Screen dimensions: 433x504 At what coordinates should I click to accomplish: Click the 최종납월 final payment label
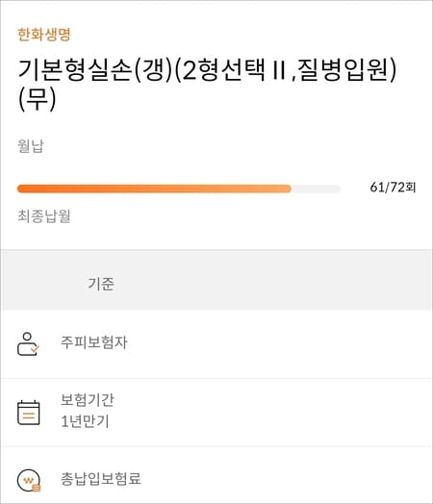tap(44, 216)
